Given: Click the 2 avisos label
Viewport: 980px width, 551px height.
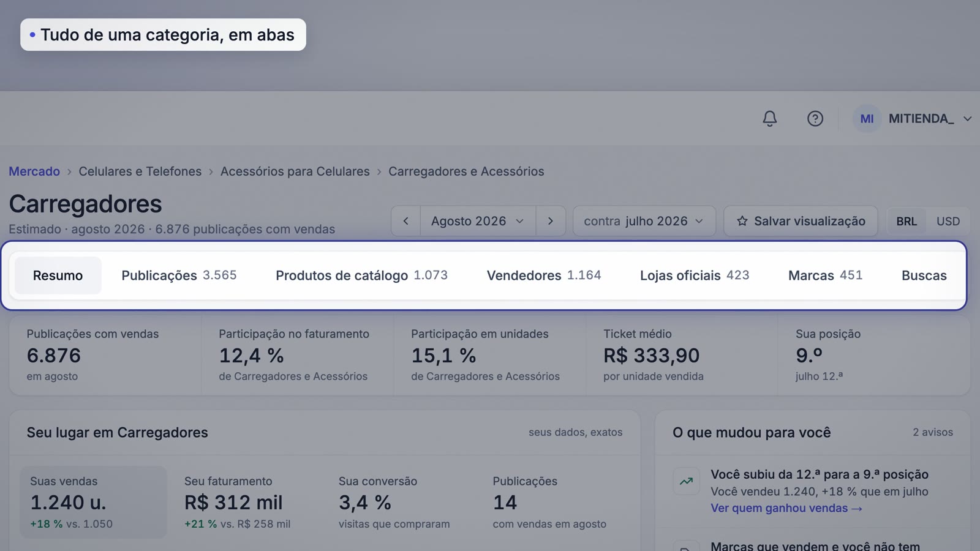Looking at the screenshot, I should (x=933, y=432).
